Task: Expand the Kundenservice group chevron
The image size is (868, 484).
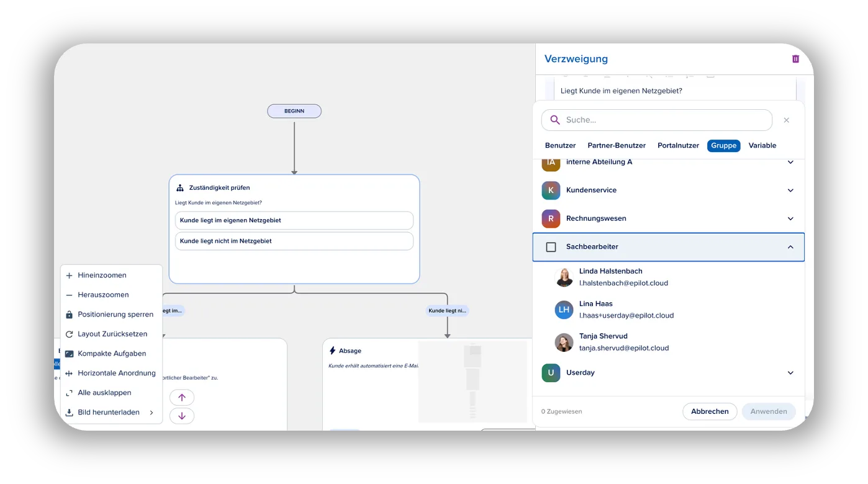Action: 790,190
